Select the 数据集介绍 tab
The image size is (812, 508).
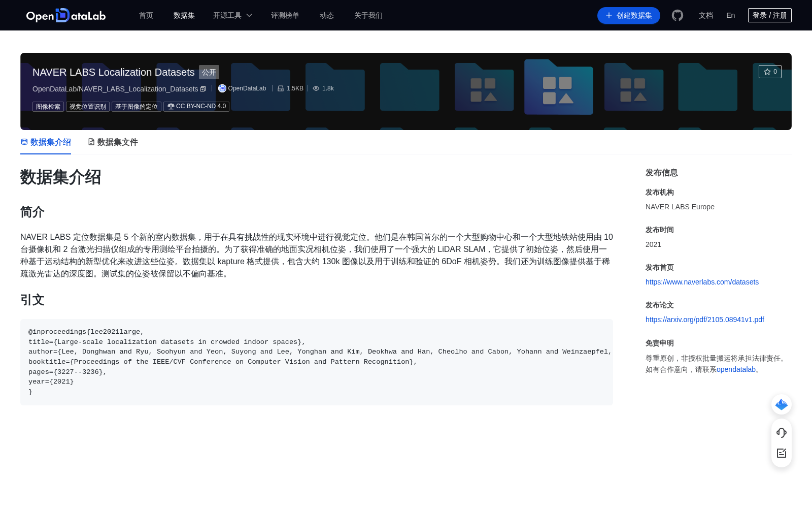click(x=46, y=142)
